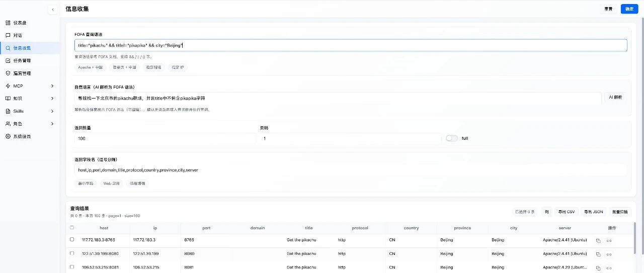Focus the 自然语言 input field
This screenshot has width=644, height=273.
coord(338,98)
